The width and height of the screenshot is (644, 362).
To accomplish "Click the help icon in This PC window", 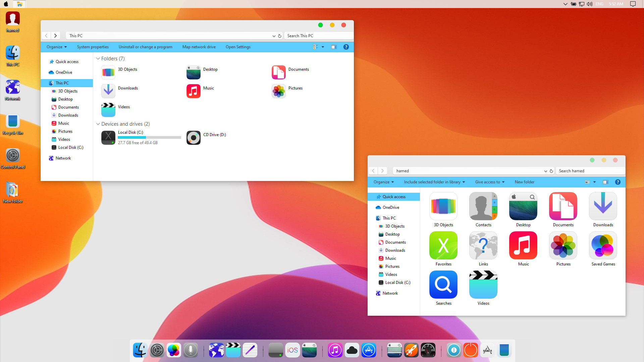I will point(346,47).
